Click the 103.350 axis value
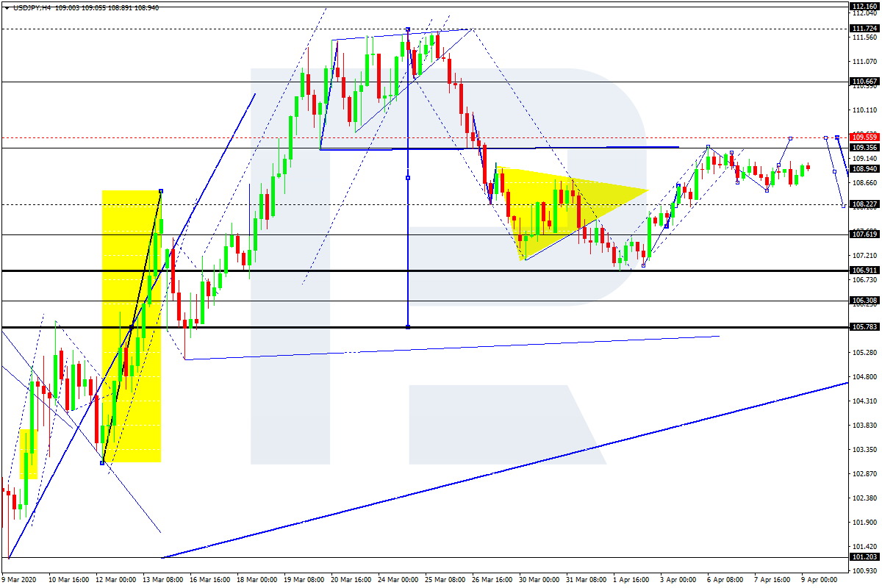 pos(864,450)
